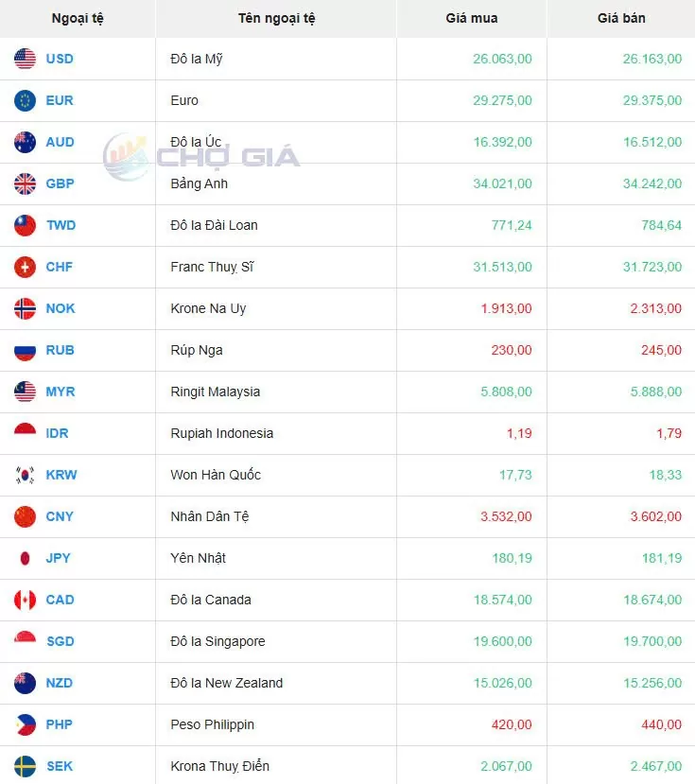Select the SGD currency code link
This screenshot has height=784, width=695.
point(60,641)
